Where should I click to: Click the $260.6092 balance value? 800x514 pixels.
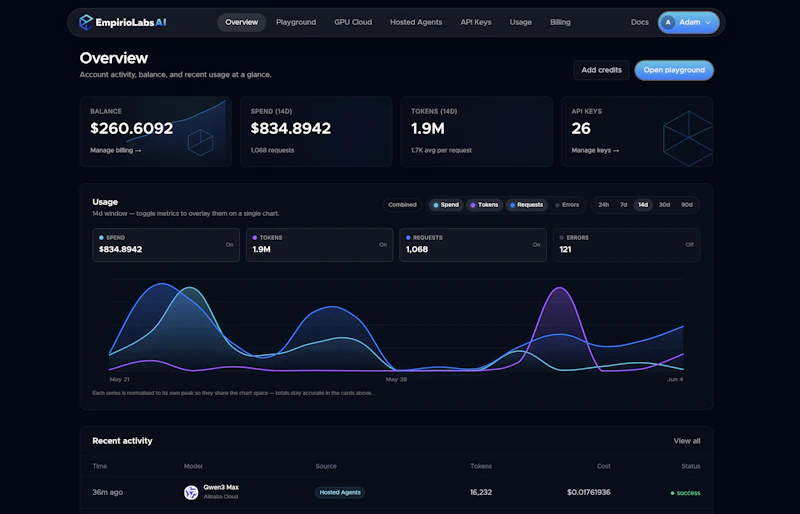click(132, 128)
